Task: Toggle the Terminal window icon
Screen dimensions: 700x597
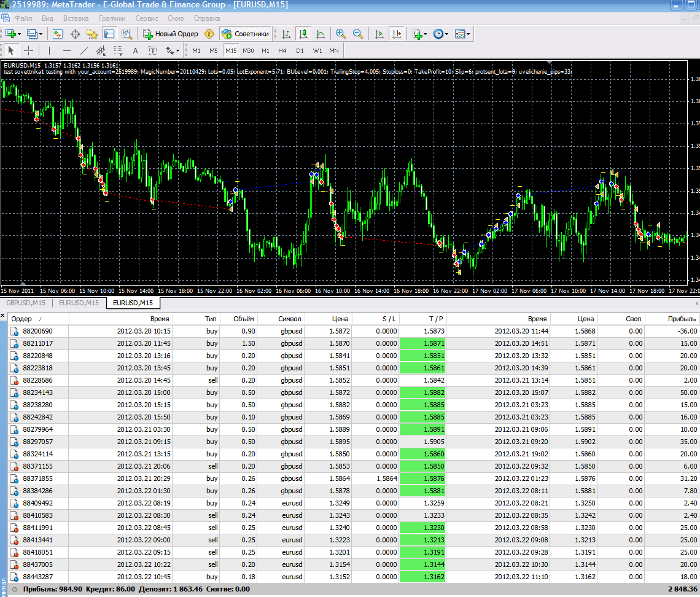Action: click(x=109, y=34)
